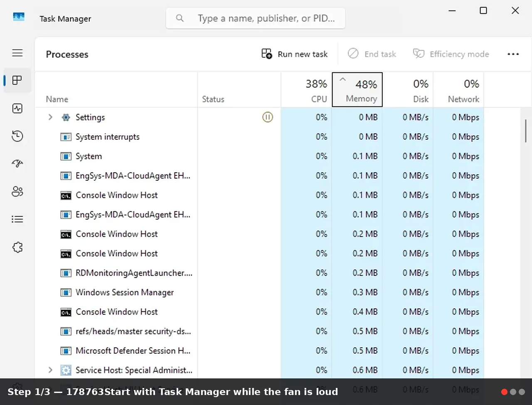Click the paused status icon for Settings

(268, 117)
